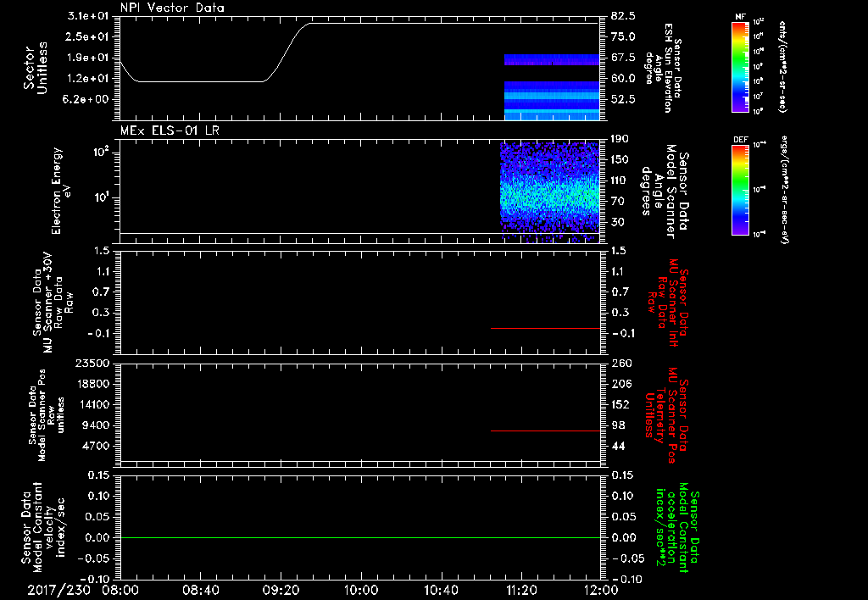Viewport: 868px width, 600px height.
Task: Click the 98 telemetry tick value
Action: click(618, 425)
